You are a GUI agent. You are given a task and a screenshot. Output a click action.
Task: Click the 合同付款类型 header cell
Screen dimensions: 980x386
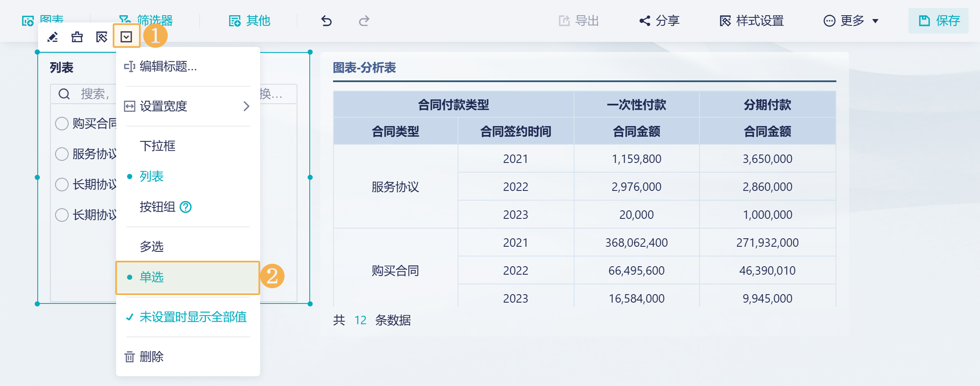(x=454, y=105)
